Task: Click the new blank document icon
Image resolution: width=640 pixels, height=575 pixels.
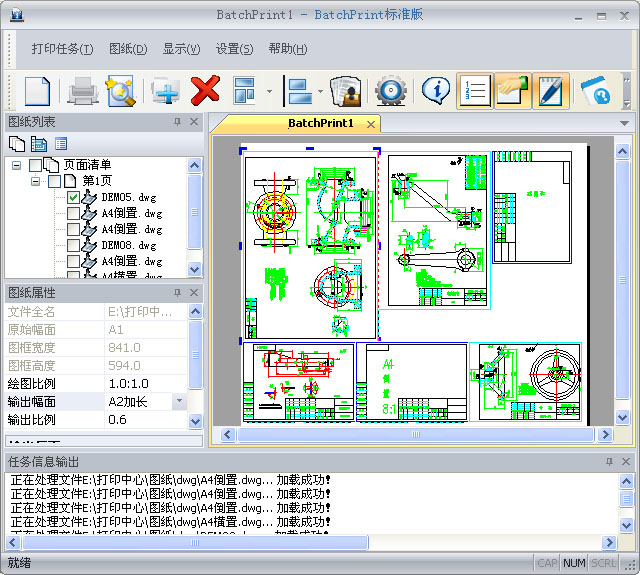Action: [x=37, y=91]
